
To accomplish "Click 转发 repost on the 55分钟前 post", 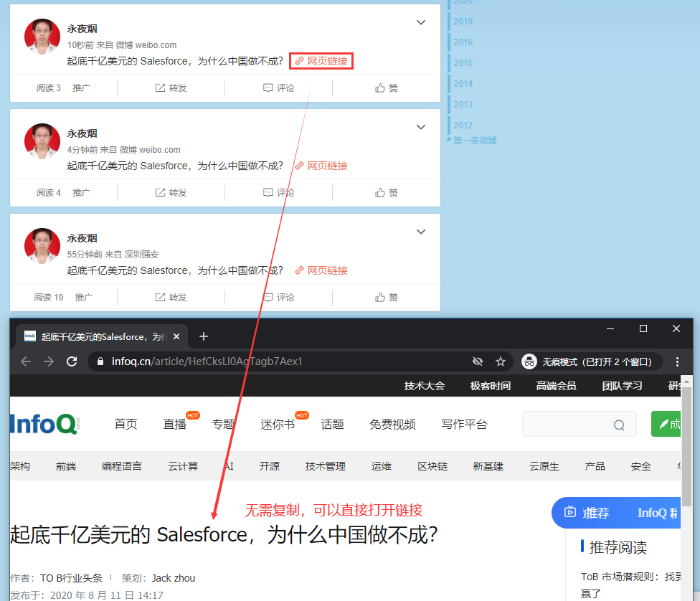I will (x=171, y=298).
